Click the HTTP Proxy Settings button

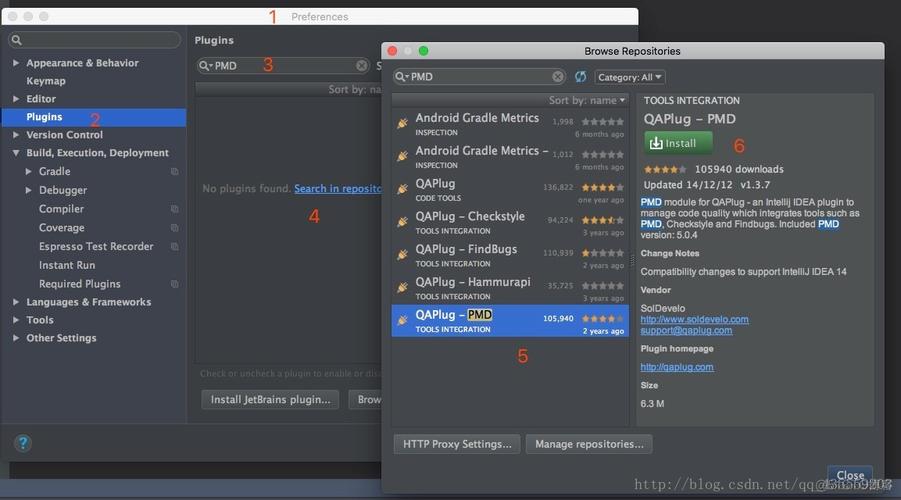(x=457, y=444)
